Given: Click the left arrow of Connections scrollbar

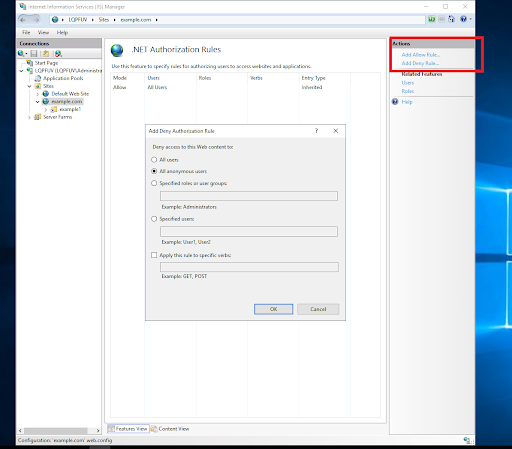Looking at the screenshot, I should [20, 430].
